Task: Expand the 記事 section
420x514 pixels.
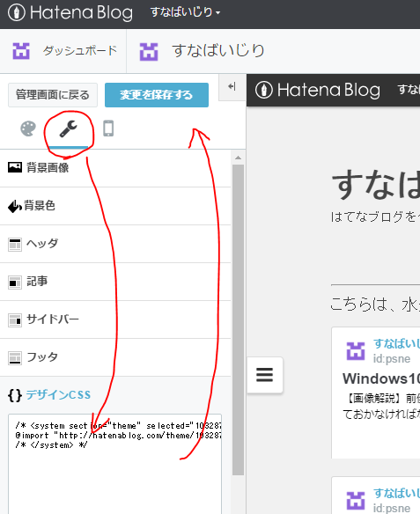Action: [115, 282]
